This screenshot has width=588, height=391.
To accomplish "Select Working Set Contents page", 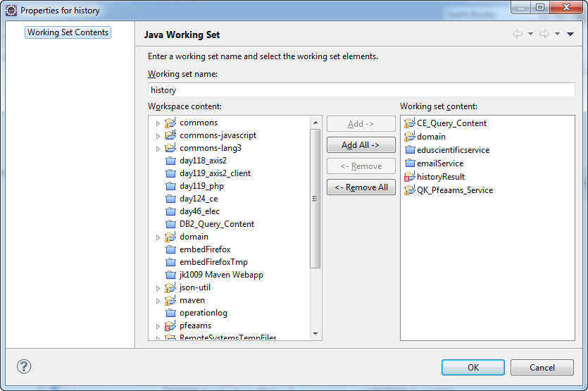I will pyautogui.click(x=68, y=32).
